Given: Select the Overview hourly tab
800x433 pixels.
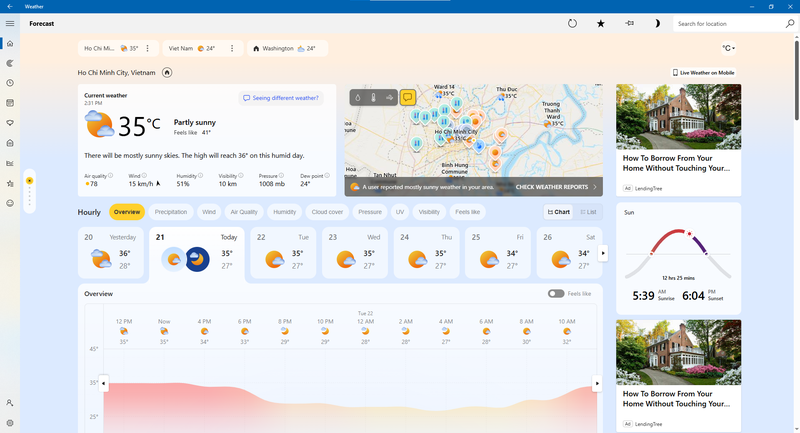Looking at the screenshot, I should 127,212.
